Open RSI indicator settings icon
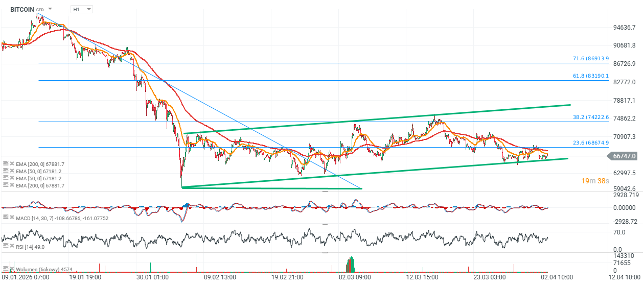The height and width of the screenshot is (286, 644). (5, 247)
